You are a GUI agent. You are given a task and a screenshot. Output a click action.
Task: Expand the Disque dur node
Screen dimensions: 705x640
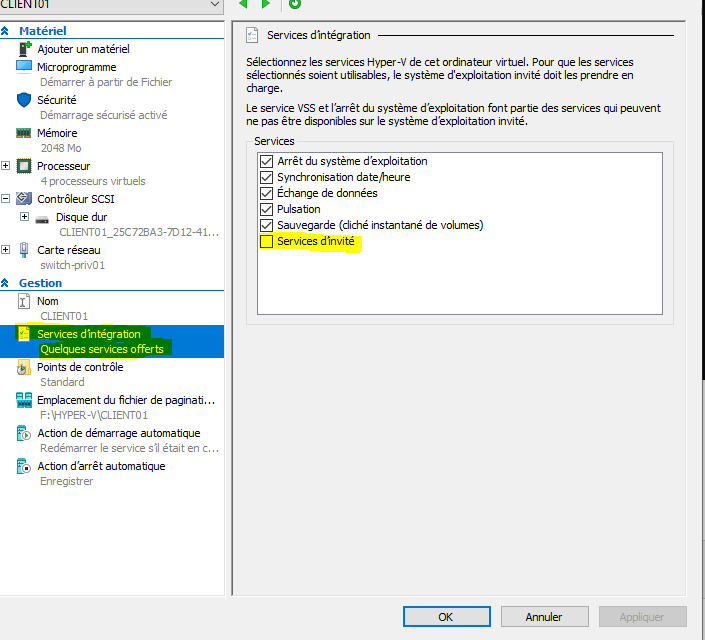24,216
